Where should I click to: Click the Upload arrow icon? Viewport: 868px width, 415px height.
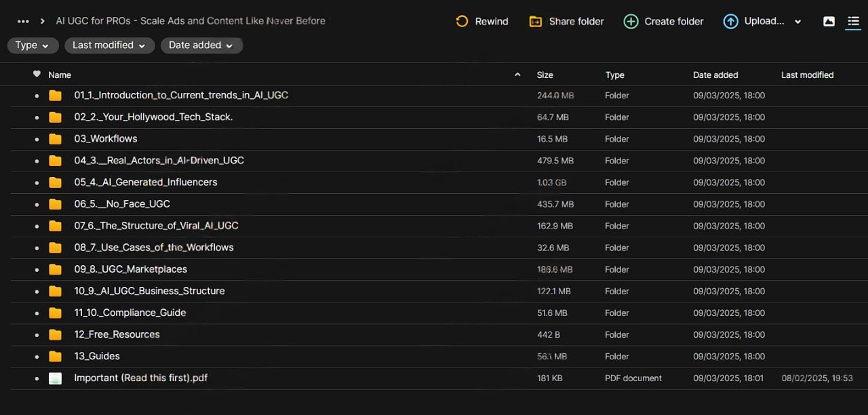[730, 21]
